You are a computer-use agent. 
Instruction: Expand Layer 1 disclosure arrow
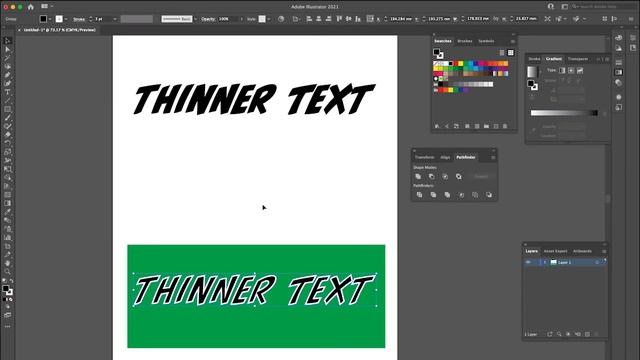coord(544,262)
